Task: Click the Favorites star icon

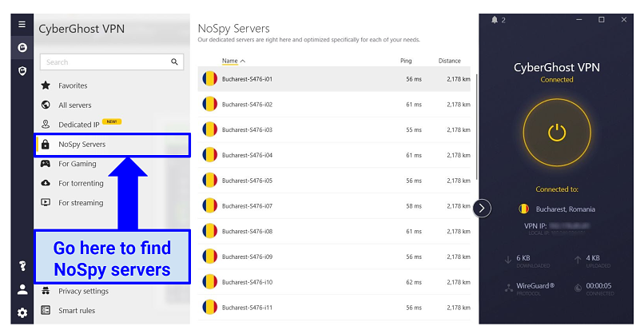Action: (46, 85)
